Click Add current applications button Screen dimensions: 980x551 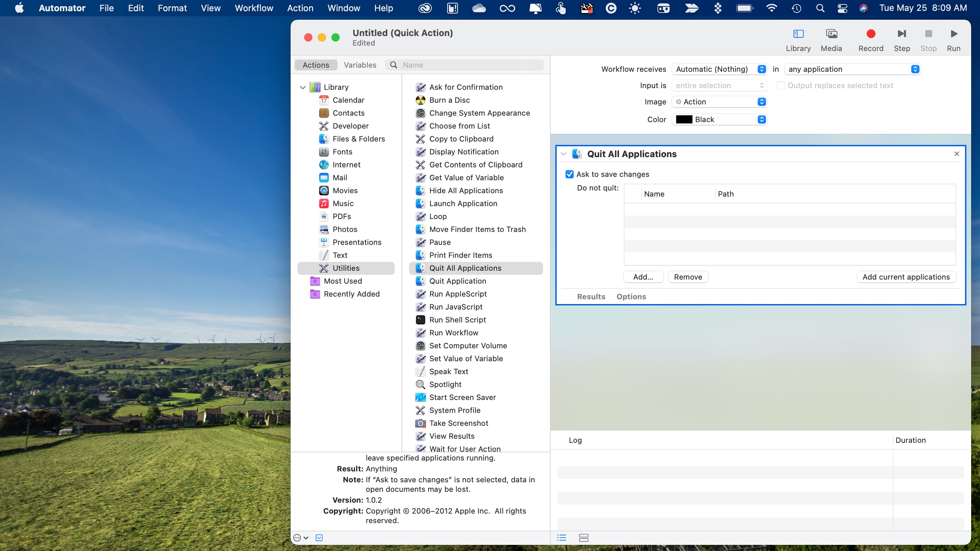tap(906, 277)
